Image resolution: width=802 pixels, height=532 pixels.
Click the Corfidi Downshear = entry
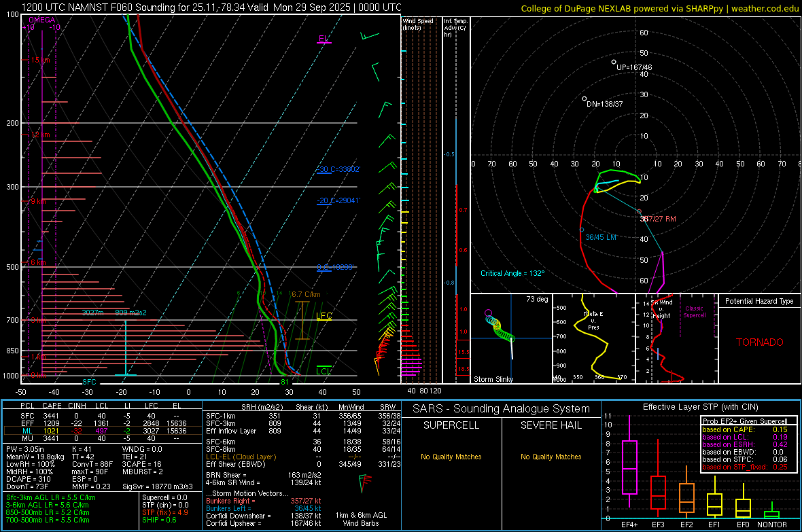[264, 516]
